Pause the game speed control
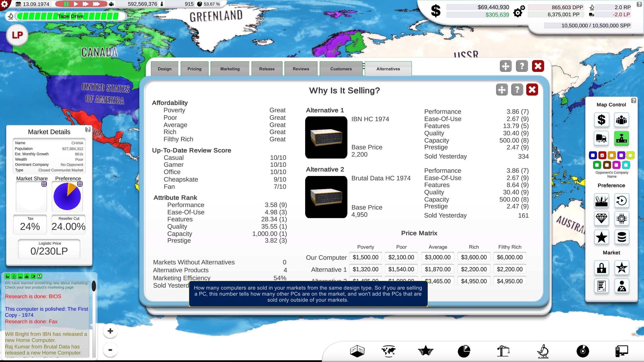This screenshot has height=362, width=644. (x=66, y=4)
